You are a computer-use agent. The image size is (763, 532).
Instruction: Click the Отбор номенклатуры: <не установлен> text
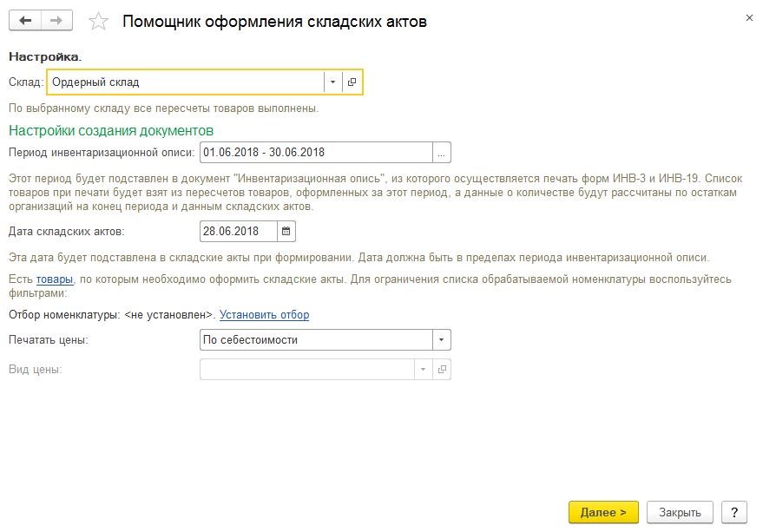(111, 315)
